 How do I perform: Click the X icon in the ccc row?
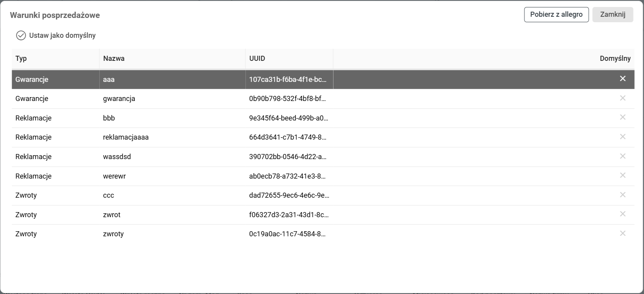point(623,195)
